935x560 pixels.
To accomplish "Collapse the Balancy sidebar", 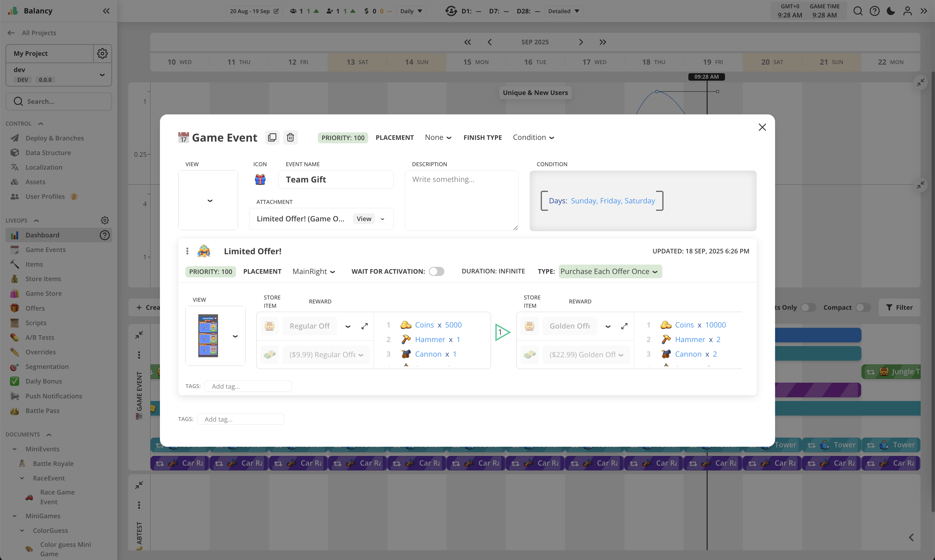I will coord(106,11).
